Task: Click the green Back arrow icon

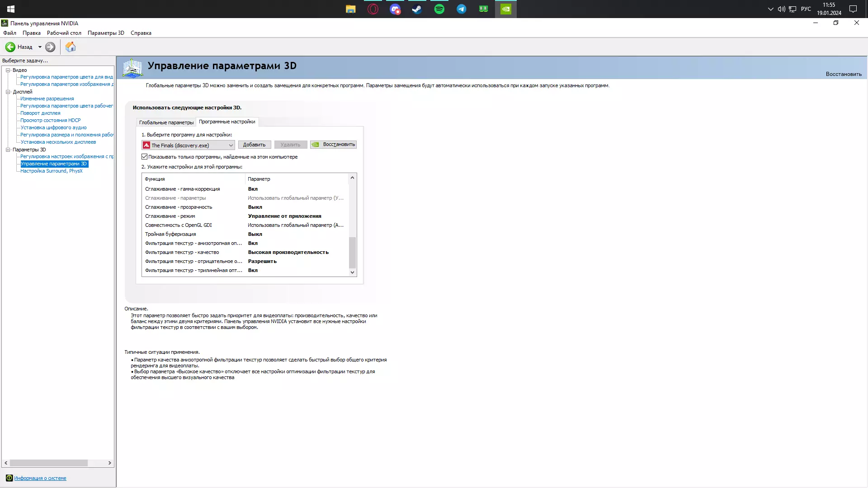Action: point(10,47)
